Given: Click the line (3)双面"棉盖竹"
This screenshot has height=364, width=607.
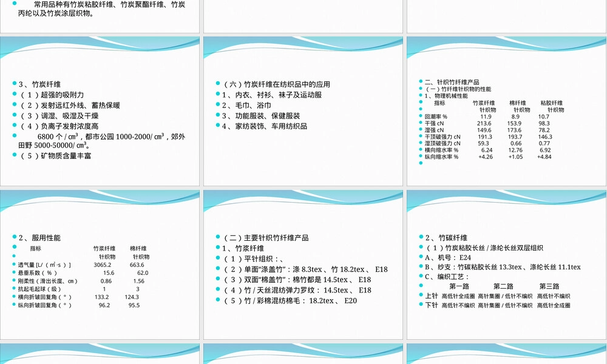Looking at the screenshot, I should 297,280.
